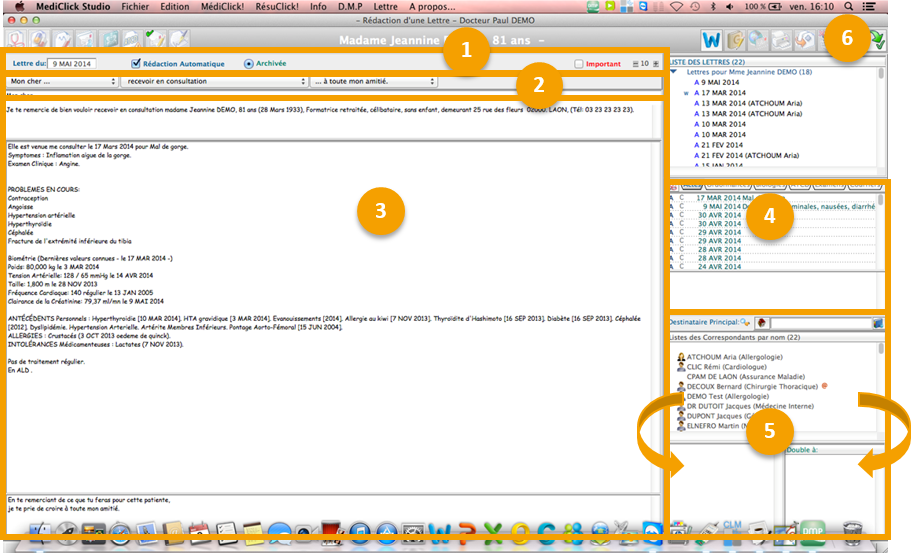Click the first icon in top-left toolbar
This screenshot has height=553, width=911.
(x=16, y=40)
